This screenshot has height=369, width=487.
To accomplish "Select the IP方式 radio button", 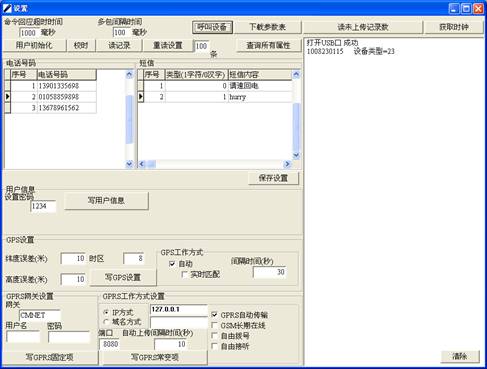I will (x=106, y=313).
